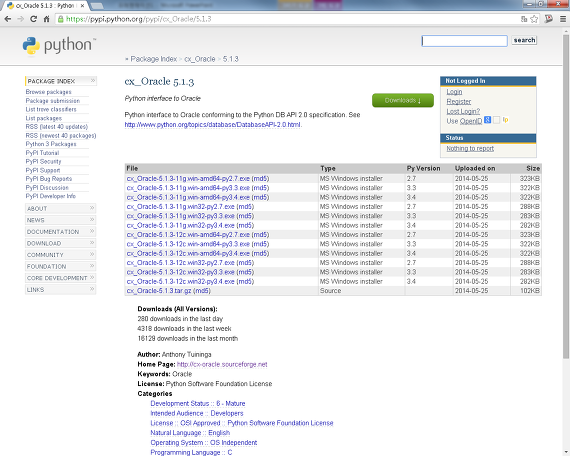Screen dimensions: 570x456
Task: Open RSS (newest 40 packages) feed
Action: tap(61, 136)
